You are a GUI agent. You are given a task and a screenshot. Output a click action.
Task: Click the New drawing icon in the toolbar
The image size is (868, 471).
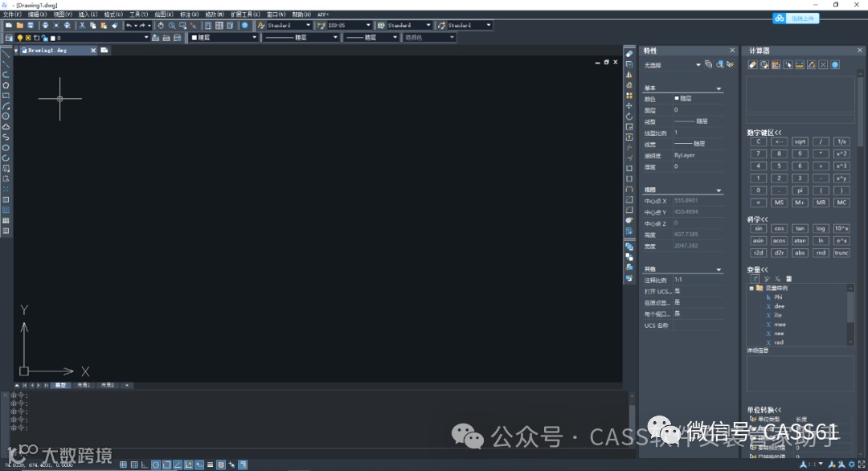[9, 26]
